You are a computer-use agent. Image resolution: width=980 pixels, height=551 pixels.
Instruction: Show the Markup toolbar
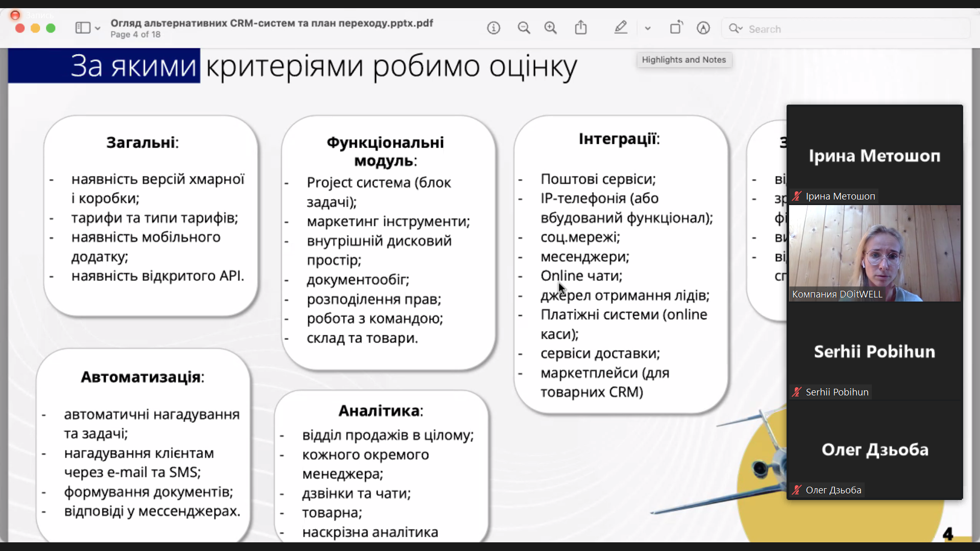703,28
